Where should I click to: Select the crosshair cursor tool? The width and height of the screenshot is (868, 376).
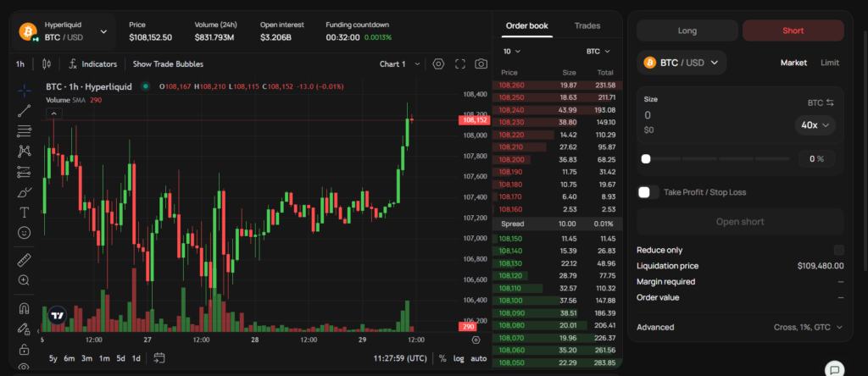click(x=24, y=90)
